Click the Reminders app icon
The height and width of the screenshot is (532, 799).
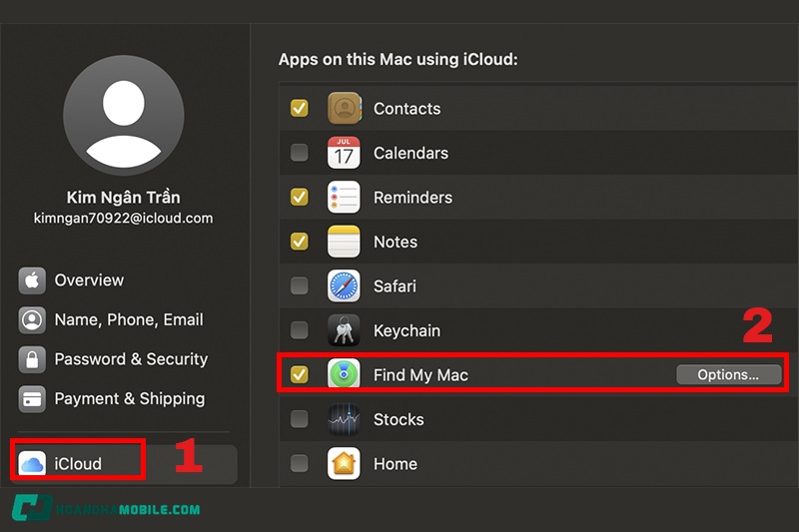click(344, 198)
